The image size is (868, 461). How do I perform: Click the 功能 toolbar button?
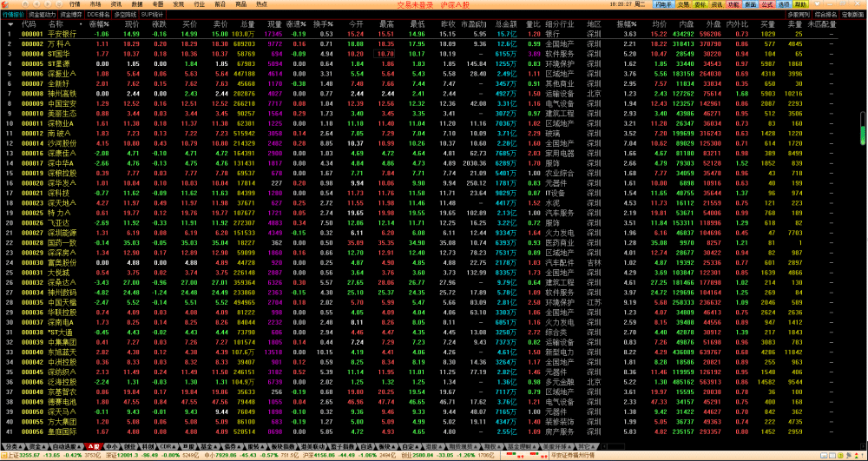click(733, 3)
